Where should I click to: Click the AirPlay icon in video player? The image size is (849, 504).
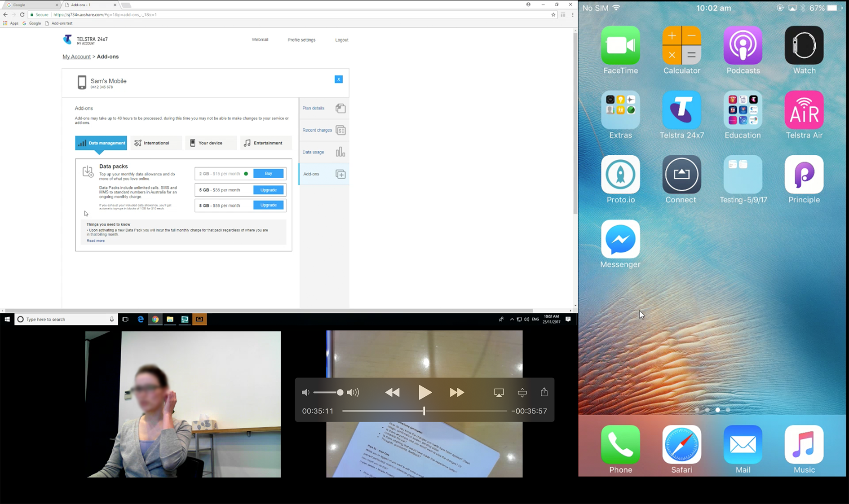[499, 393]
